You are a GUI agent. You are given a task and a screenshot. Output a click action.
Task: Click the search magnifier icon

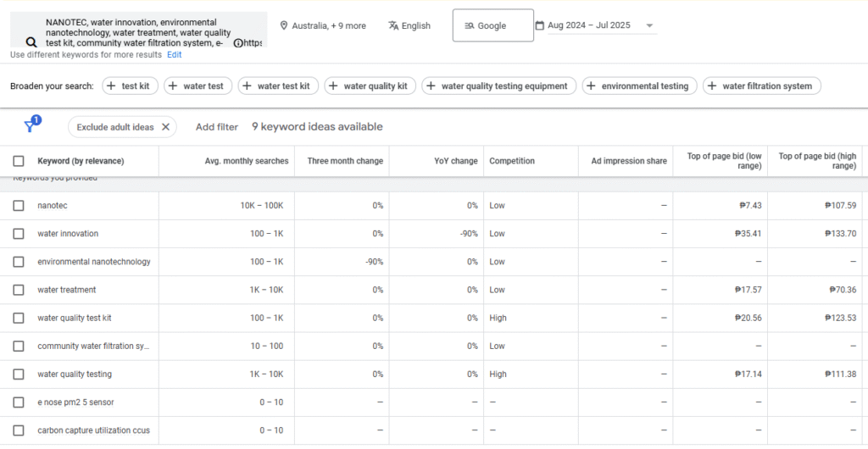coord(31,42)
